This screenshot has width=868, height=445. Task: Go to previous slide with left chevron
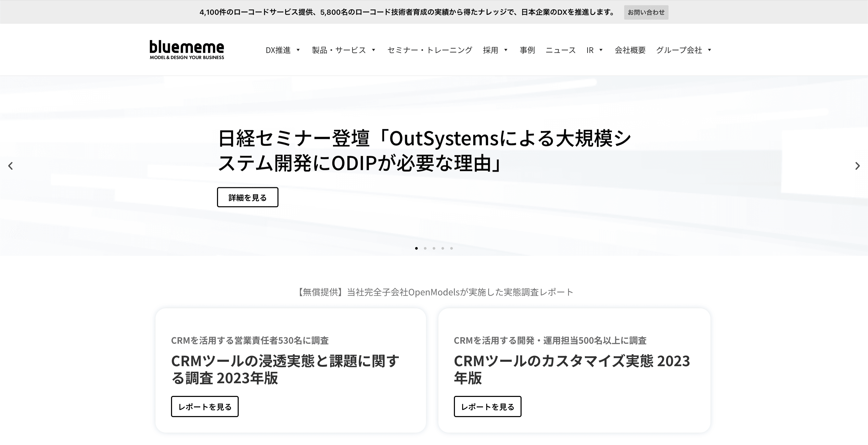(10, 166)
